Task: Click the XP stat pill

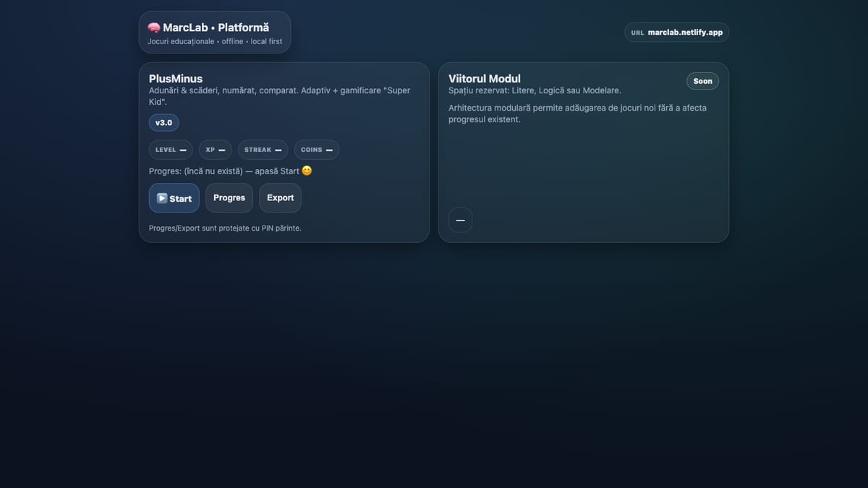Action: point(216,150)
